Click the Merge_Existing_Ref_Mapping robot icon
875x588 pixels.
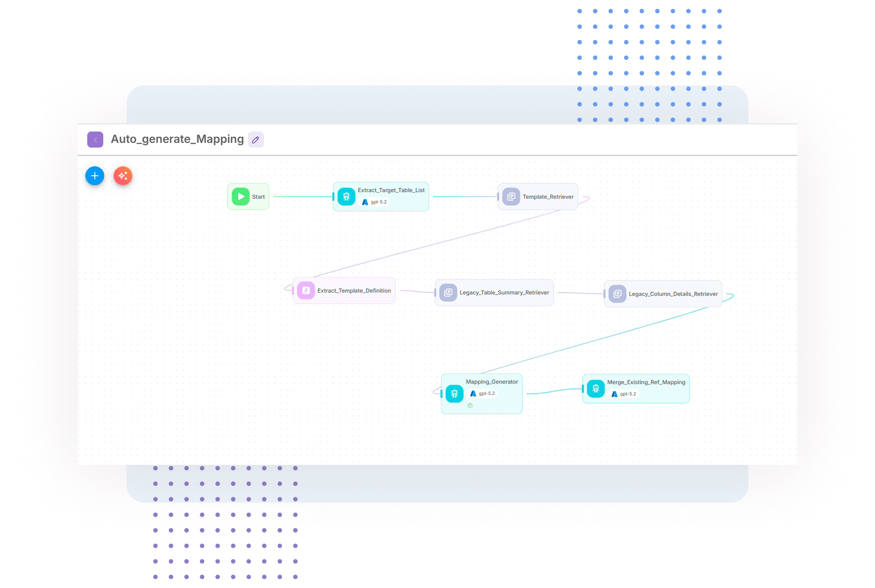pos(596,389)
